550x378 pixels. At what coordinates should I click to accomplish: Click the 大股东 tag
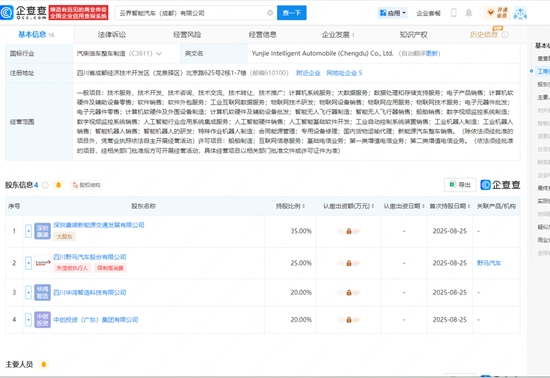pos(65,236)
